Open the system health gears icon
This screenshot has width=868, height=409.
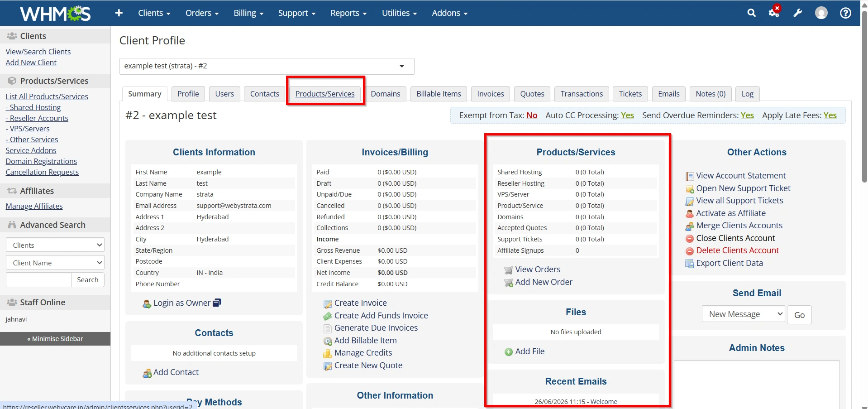774,12
